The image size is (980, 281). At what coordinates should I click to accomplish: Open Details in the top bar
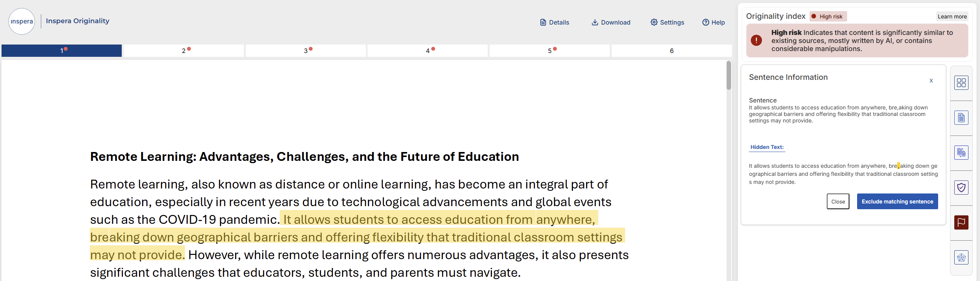pos(555,22)
